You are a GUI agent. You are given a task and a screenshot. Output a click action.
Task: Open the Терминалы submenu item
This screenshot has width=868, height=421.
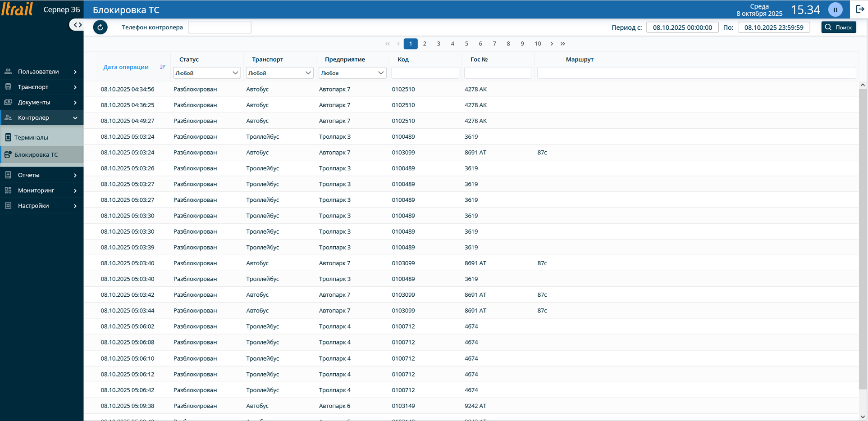coord(31,137)
